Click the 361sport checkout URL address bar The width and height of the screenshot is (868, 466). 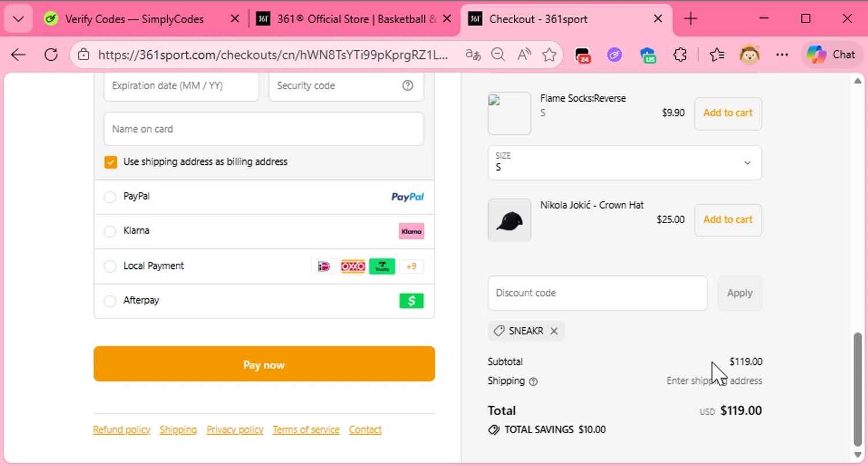[273, 55]
